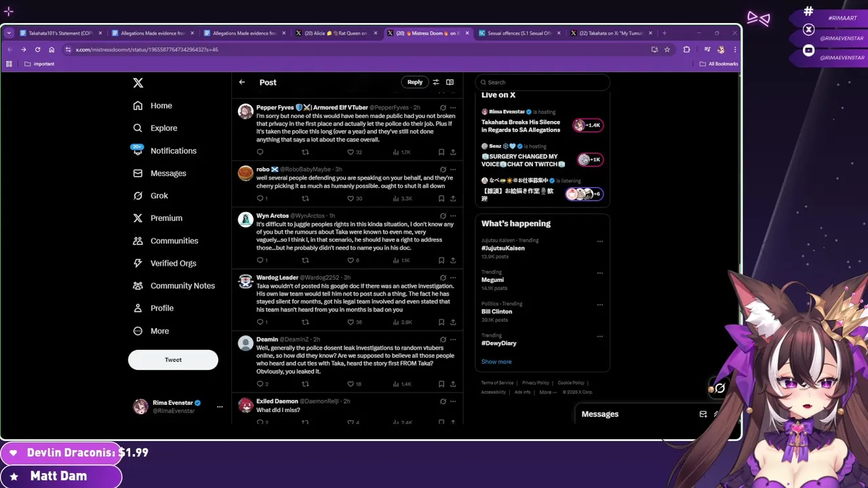Open more options on Exiled Daemon's reply
868x488 pixels.
[453, 401]
